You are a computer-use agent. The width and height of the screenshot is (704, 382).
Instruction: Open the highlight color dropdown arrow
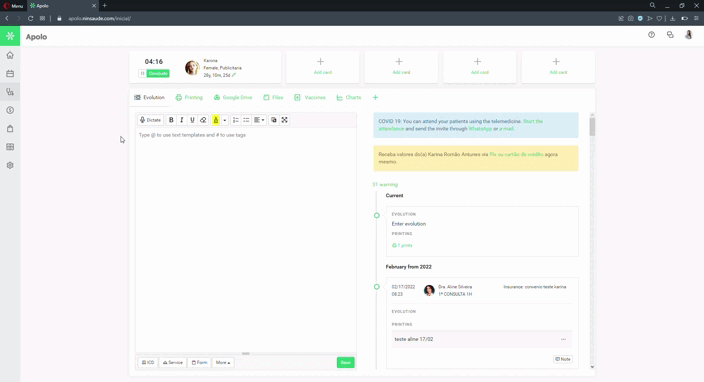tap(224, 120)
